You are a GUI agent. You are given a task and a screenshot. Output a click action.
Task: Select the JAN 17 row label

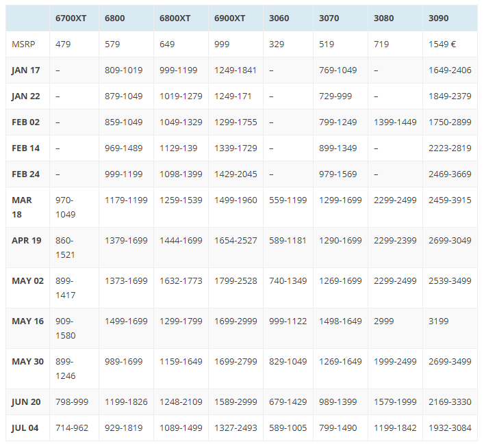pos(25,70)
